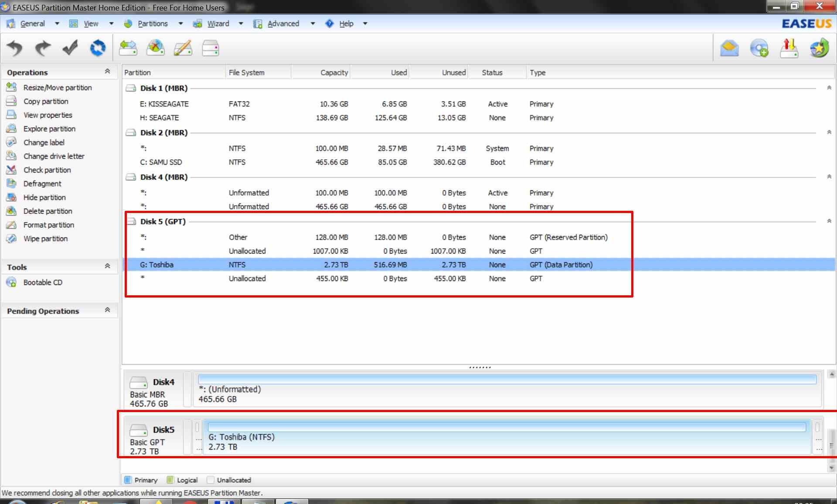The height and width of the screenshot is (504, 837).
Task: Collapse the Tools panel
Action: pos(107,266)
